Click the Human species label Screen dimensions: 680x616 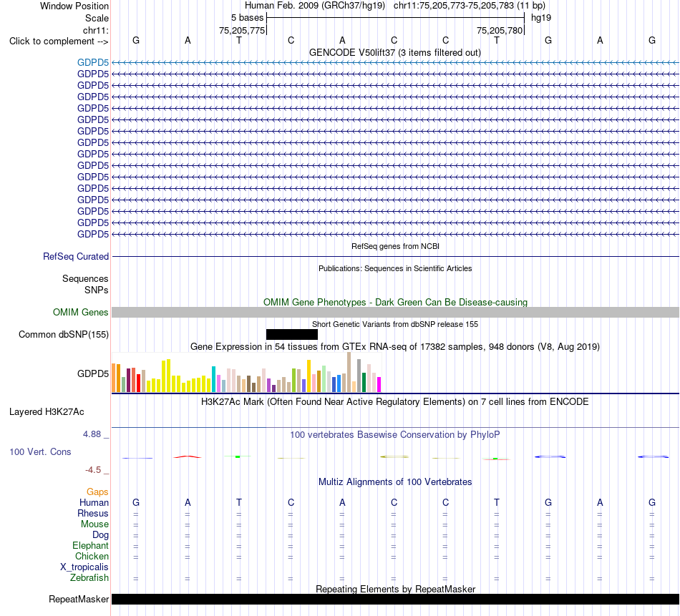tap(94, 502)
